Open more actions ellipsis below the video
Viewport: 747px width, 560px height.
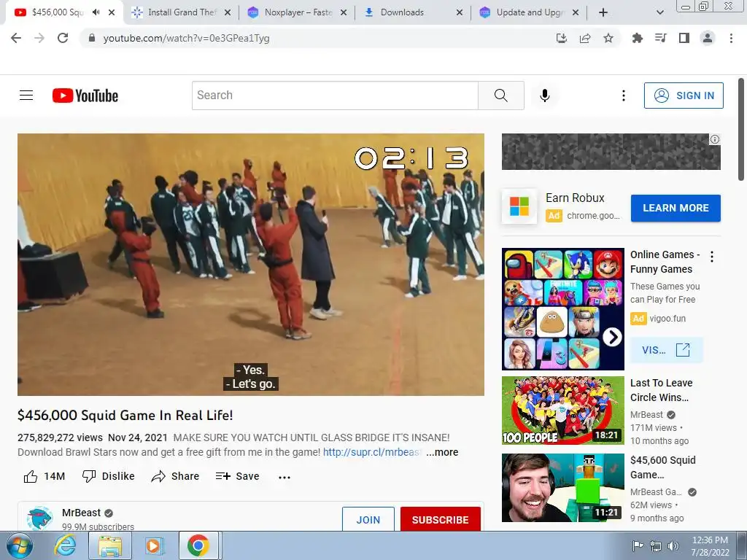pos(285,477)
